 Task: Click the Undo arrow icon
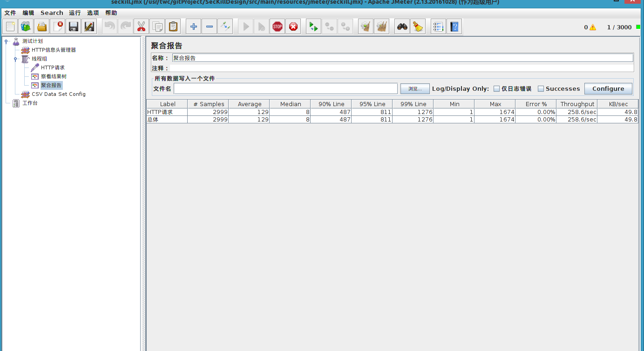(x=110, y=27)
